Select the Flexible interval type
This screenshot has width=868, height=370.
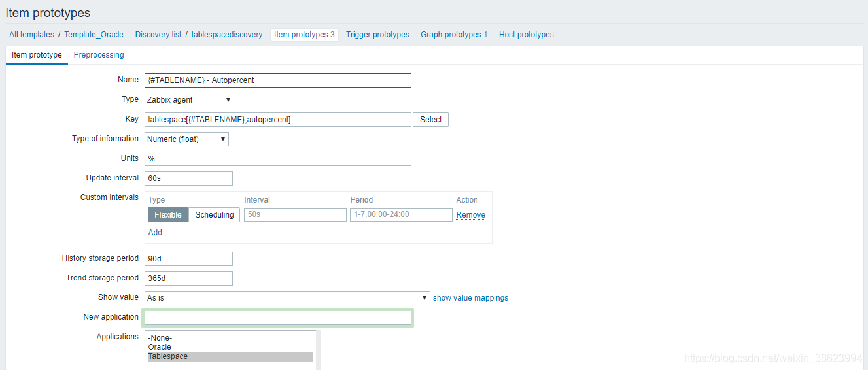(x=168, y=215)
